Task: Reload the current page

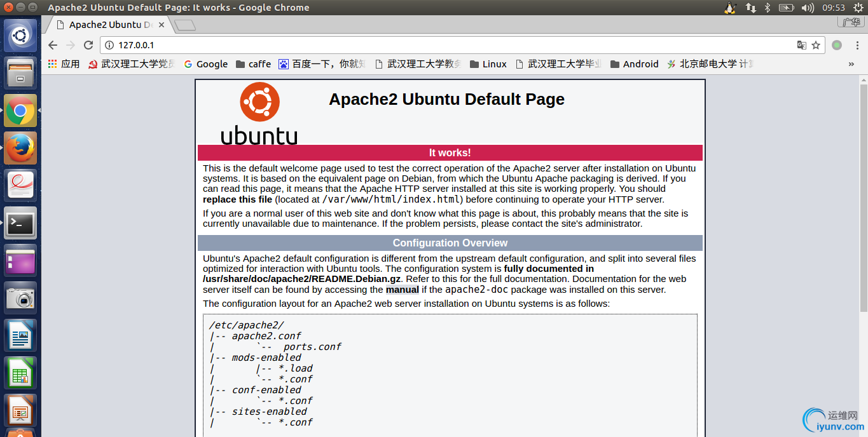Action: (x=88, y=45)
